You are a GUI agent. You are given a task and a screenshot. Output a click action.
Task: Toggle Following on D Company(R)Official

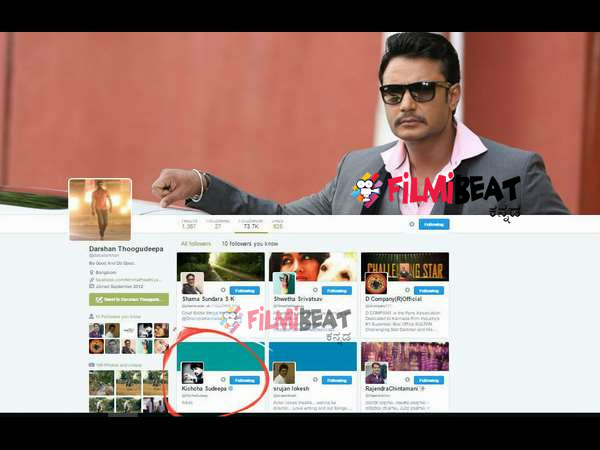[x=429, y=290]
